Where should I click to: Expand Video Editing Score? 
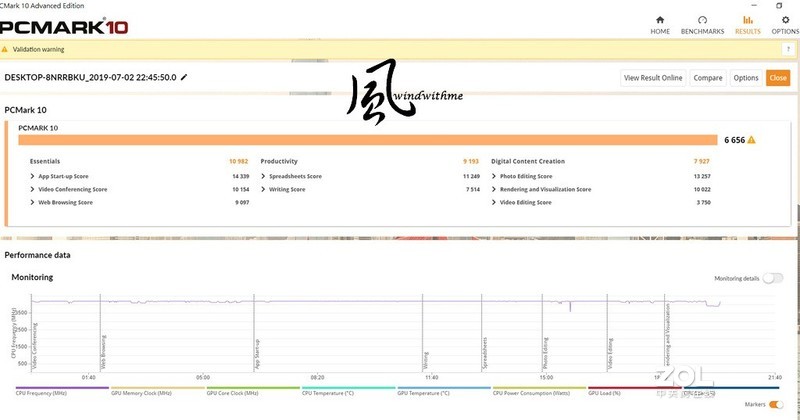(x=494, y=203)
